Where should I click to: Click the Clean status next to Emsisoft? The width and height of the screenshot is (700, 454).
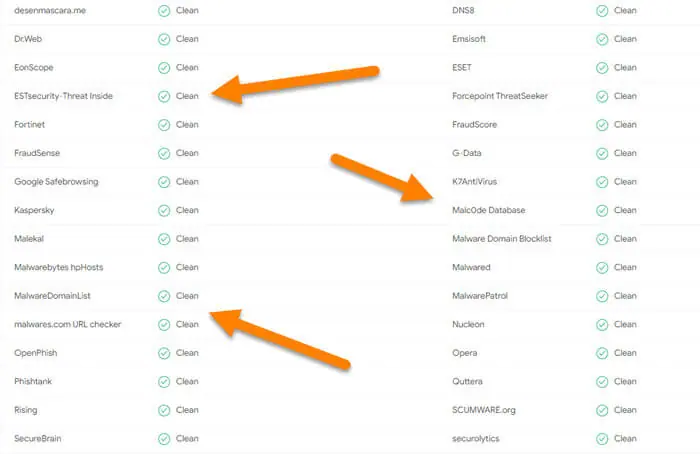click(625, 39)
